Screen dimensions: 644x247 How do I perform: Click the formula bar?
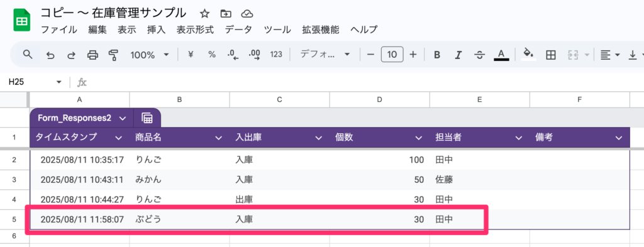click(x=365, y=82)
